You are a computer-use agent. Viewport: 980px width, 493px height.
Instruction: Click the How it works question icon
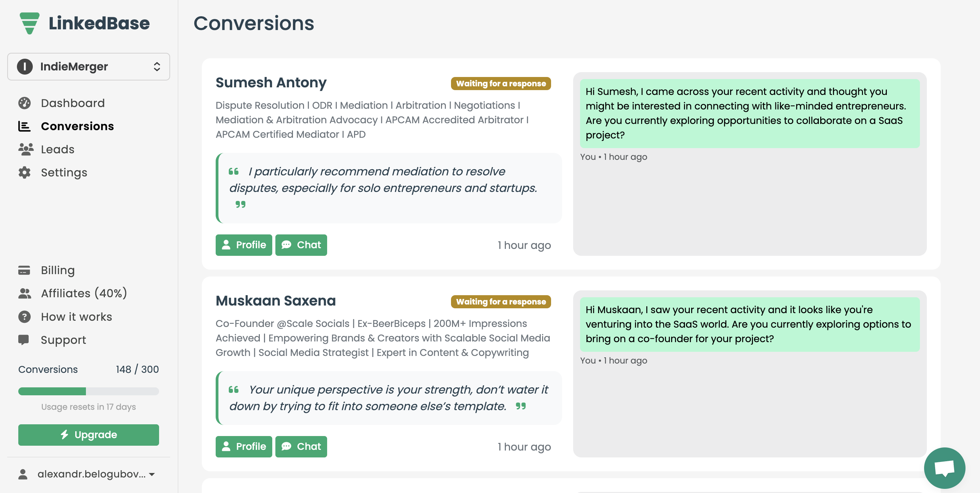(x=24, y=317)
